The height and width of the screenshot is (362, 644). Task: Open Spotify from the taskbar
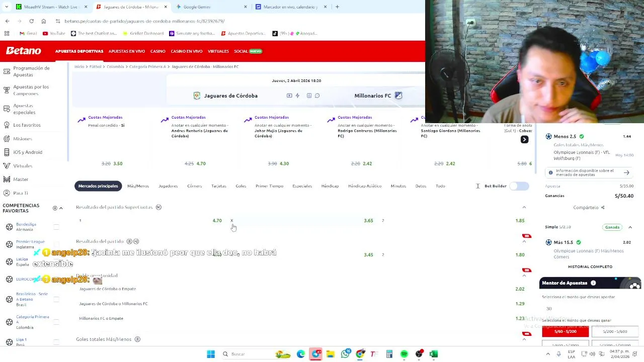pyautogui.click(x=404, y=354)
